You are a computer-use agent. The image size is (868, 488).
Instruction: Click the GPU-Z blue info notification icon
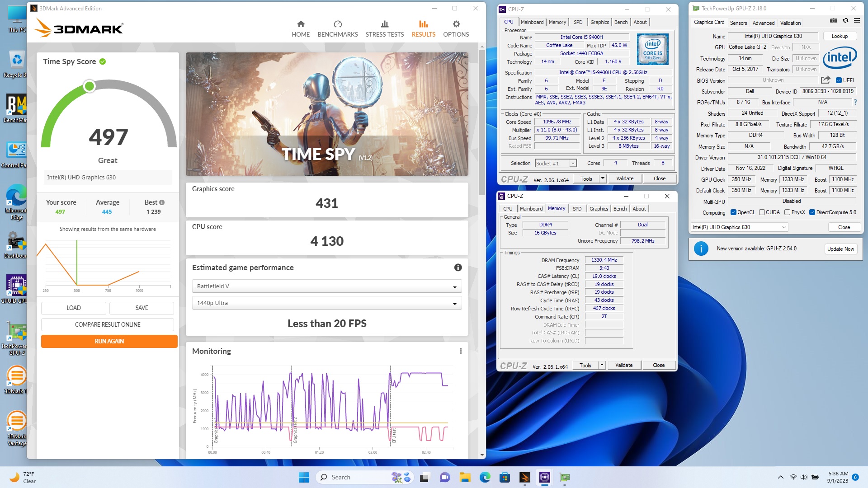coord(701,249)
